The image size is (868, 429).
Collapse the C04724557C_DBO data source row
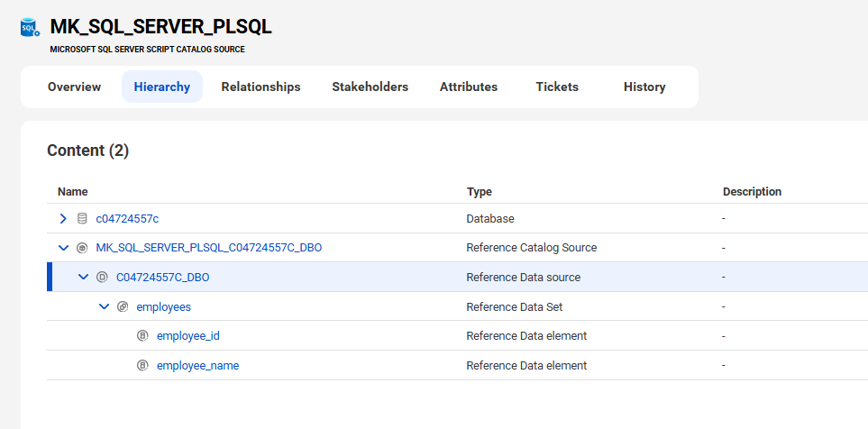pos(83,277)
